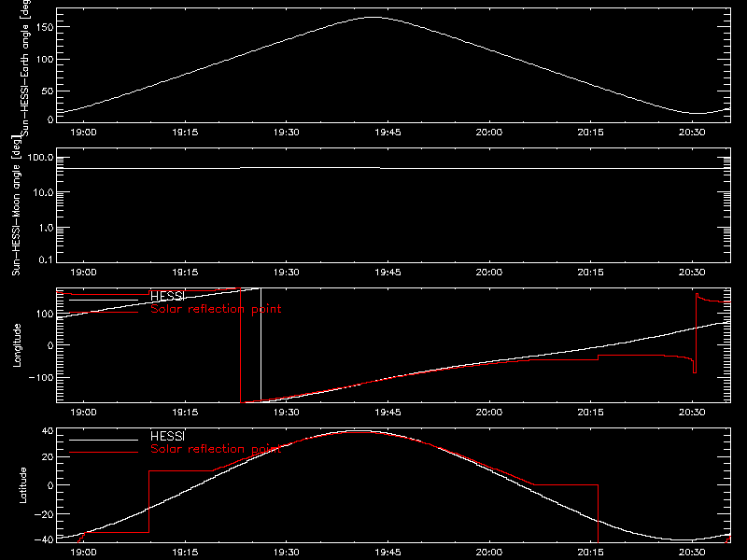Click 20:15 time label under Moon angle plot
Screen dimensions: 747x560
click(x=590, y=273)
